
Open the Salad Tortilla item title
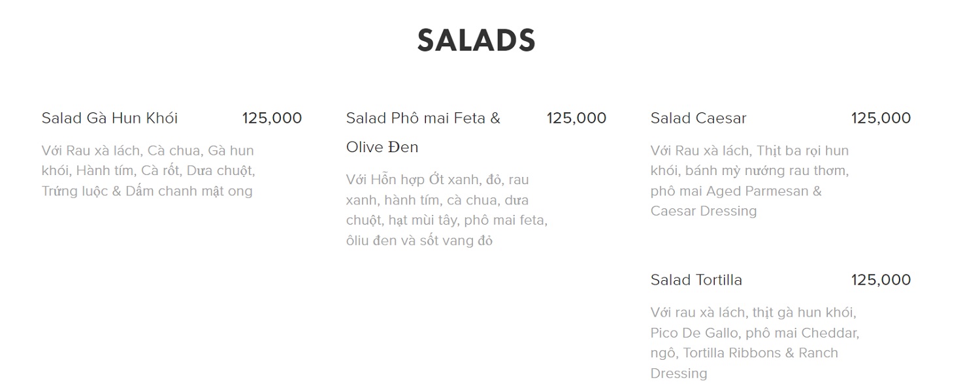tap(696, 280)
